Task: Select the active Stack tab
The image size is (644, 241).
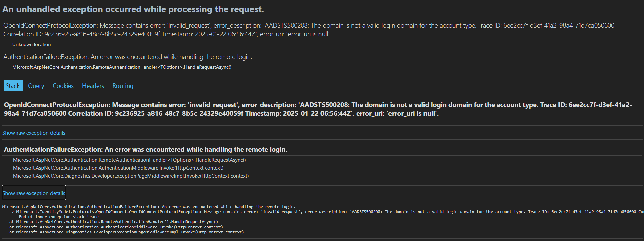Action: (x=13, y=85)
